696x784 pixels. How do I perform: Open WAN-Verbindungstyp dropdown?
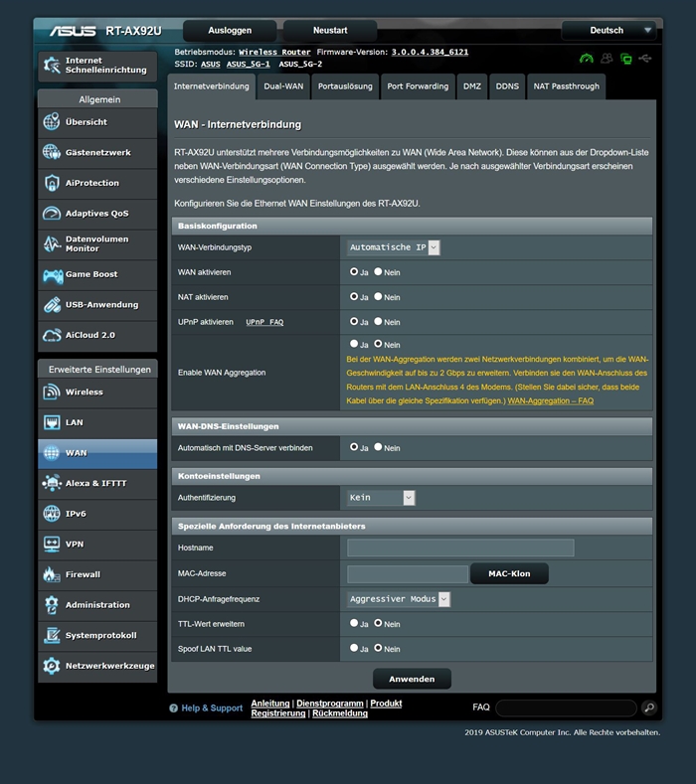pos(394,247)
